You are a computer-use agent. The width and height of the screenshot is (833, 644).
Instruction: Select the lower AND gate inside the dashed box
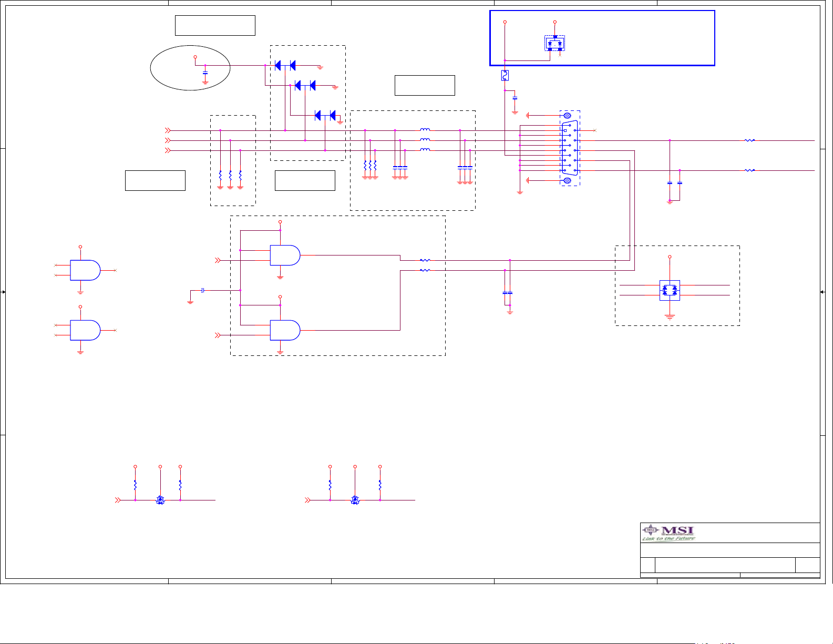point(285,330)
